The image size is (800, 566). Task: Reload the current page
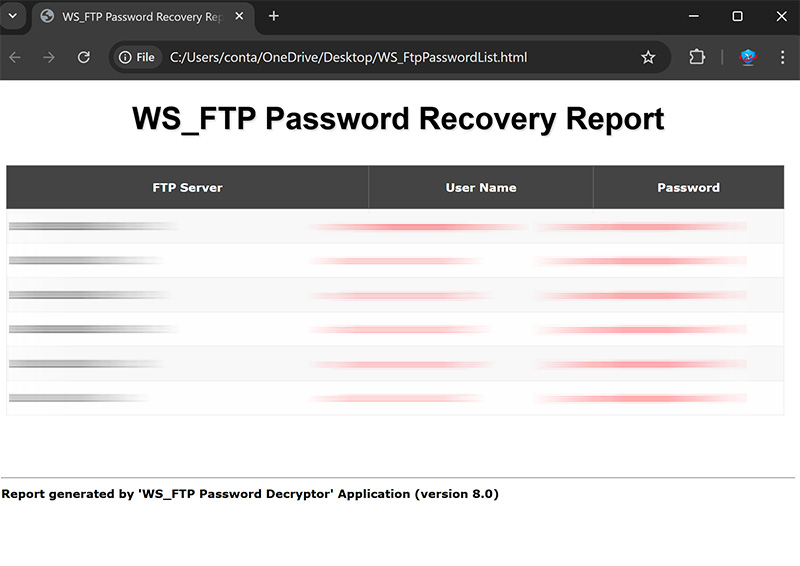(84, 57)
